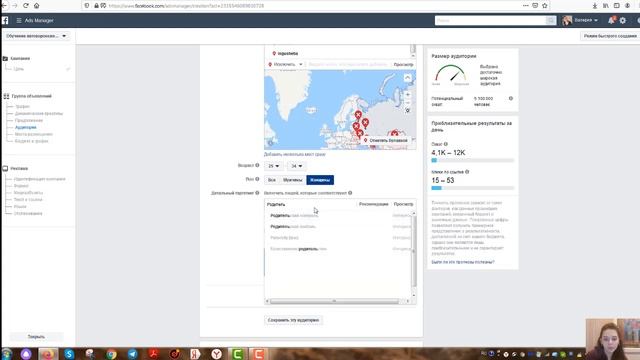Open Telegram from the taskbar
This screenshot has height=360, width=640.
(x=132, y=354)
